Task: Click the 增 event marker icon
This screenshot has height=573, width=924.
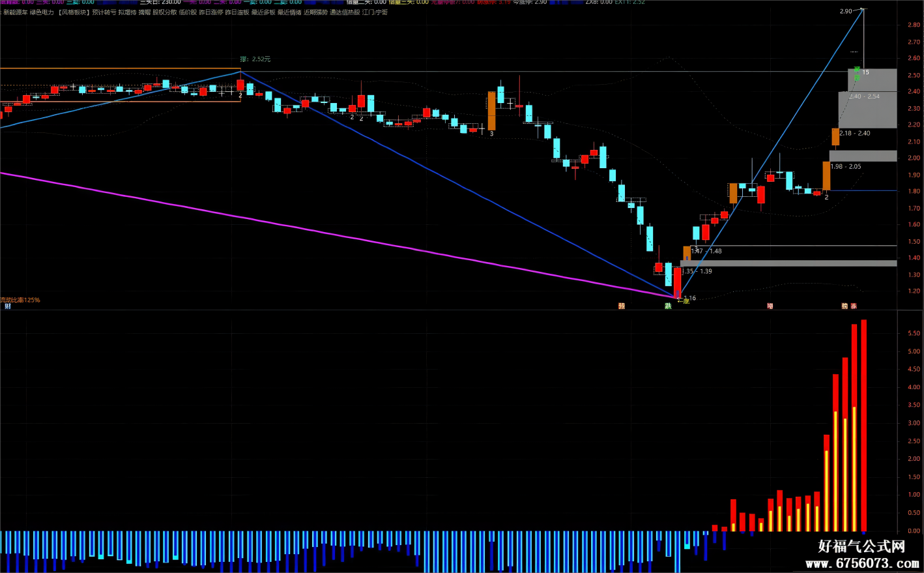Action: [770, 306]
